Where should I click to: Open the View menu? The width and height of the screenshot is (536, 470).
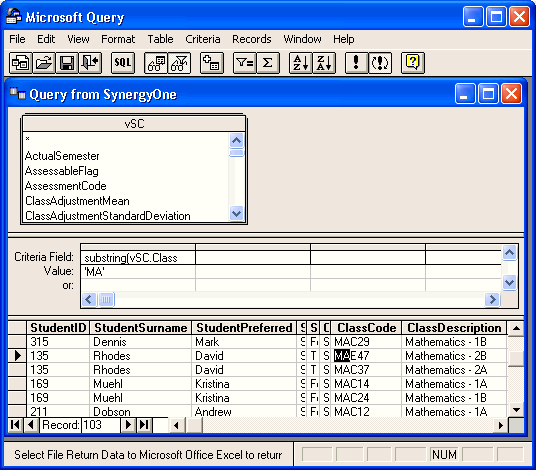pos(78,39)
